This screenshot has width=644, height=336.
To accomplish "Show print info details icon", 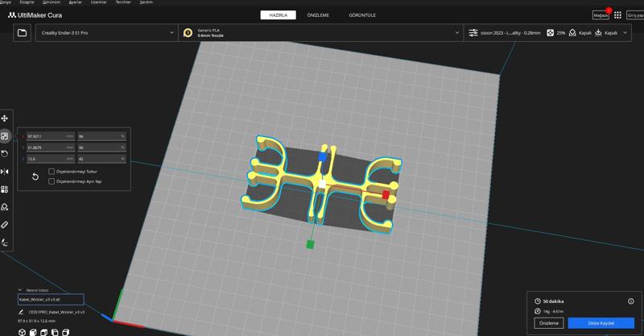I will (631, 301).
